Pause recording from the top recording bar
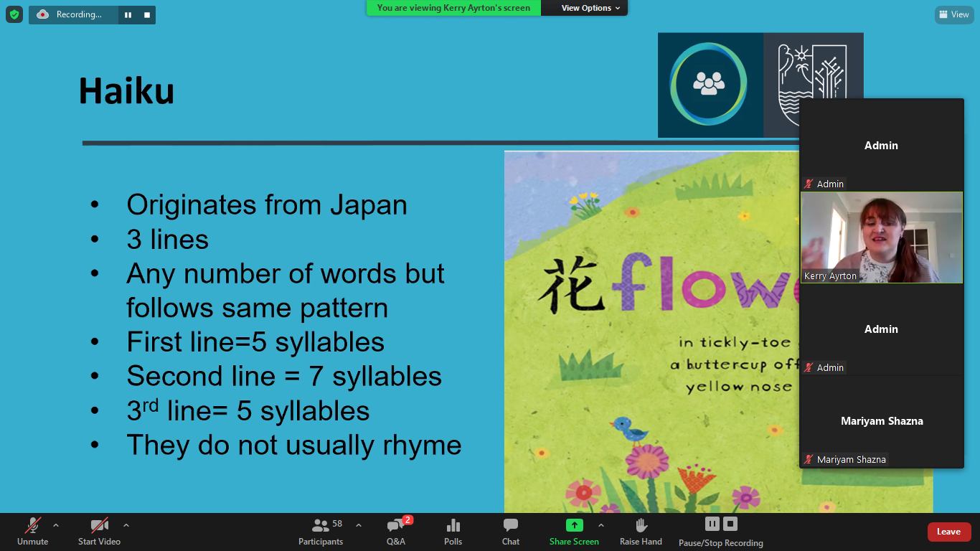This screenshot has width=980, height=551. coord(128,15)
